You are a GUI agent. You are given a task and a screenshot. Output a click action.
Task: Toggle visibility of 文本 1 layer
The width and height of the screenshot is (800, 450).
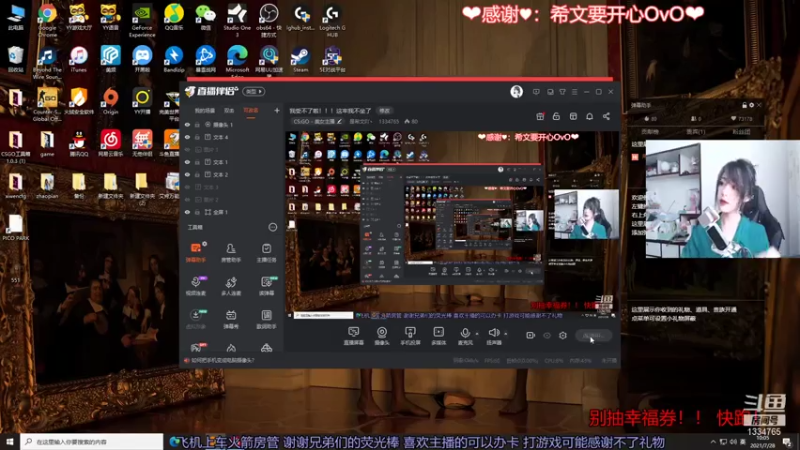pos(187,162)
